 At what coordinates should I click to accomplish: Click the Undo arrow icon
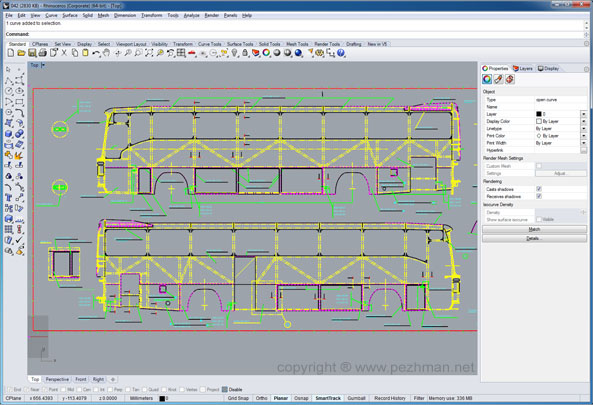click(96, 53)
